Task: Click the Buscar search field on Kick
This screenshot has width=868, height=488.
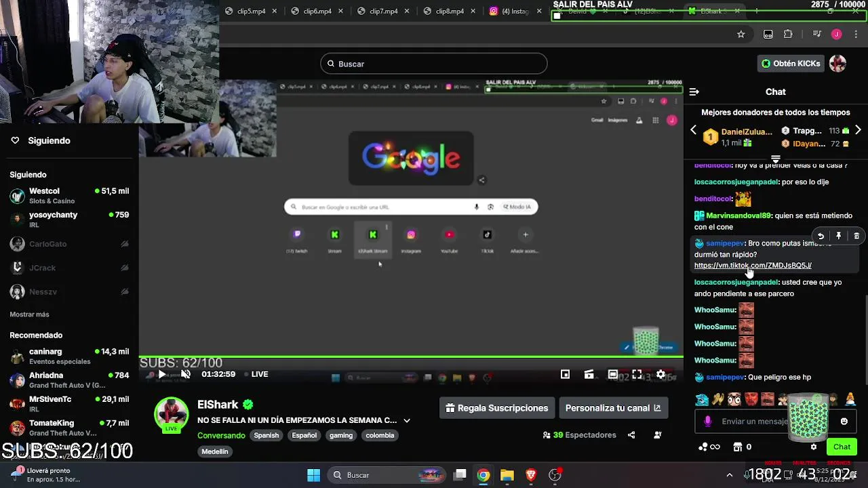Action: (434, 64)
